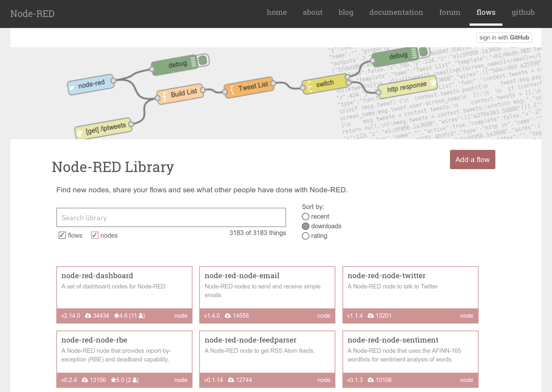Click the 'node' type label on node-red-node-feedparser card

[x=324, y=380]
